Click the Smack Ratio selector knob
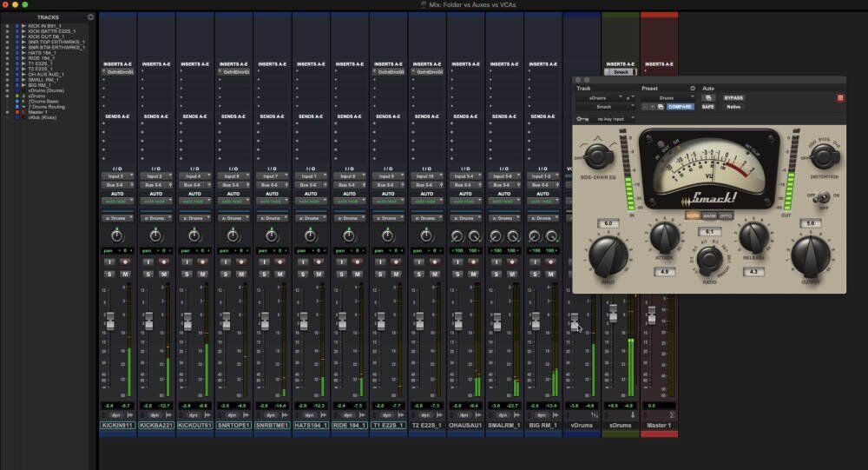 coord(709,260)
